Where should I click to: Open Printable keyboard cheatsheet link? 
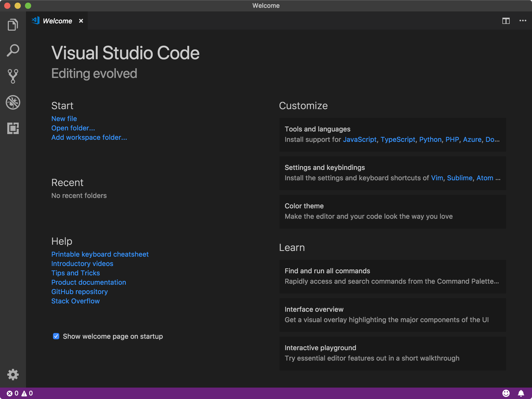click(x=100, y=254)
